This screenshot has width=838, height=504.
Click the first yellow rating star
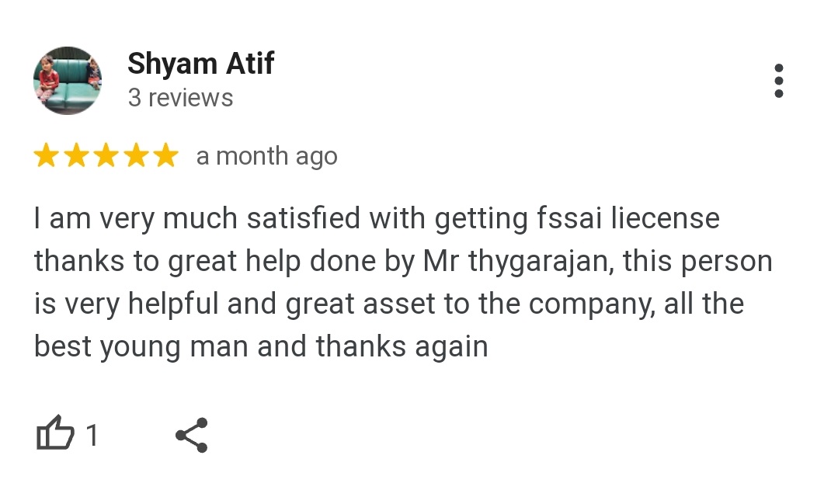coord(47,155)
